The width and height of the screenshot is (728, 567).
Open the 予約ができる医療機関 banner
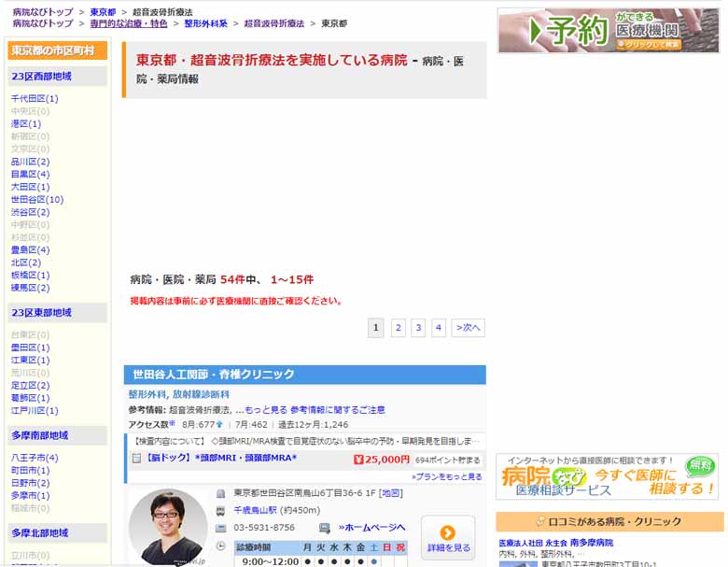pos(608,31)
